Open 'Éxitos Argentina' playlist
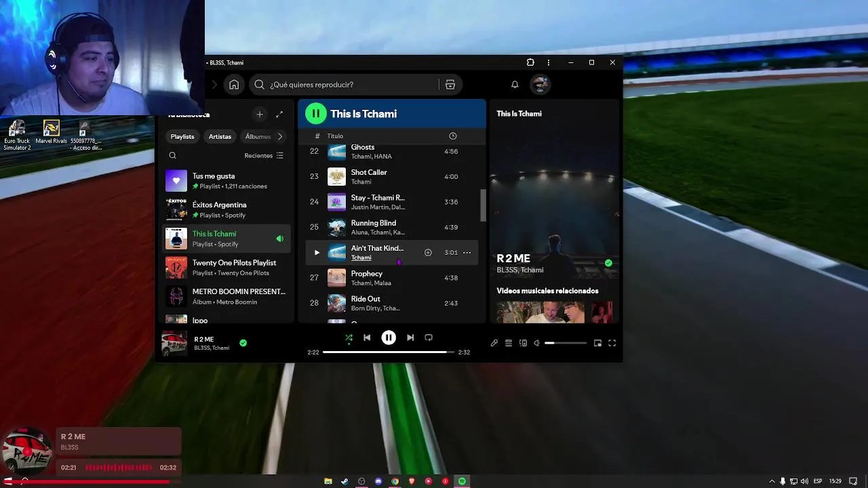This screenshot has width=868, height=488. coord(227,209)
